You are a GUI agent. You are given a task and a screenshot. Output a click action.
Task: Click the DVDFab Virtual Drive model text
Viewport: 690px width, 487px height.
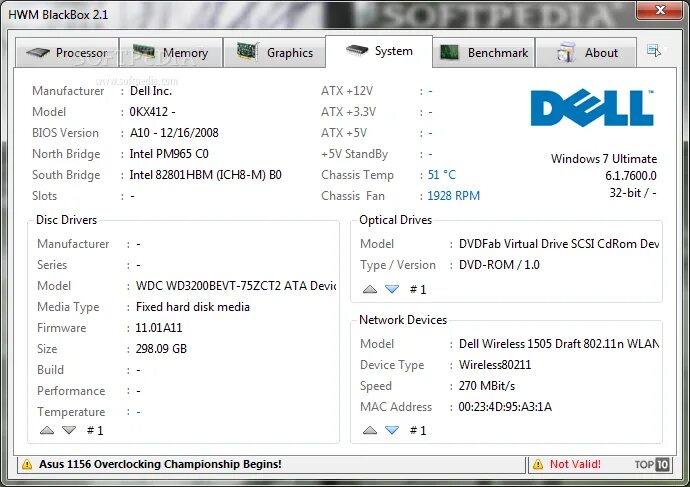click(x=559, y=244)
